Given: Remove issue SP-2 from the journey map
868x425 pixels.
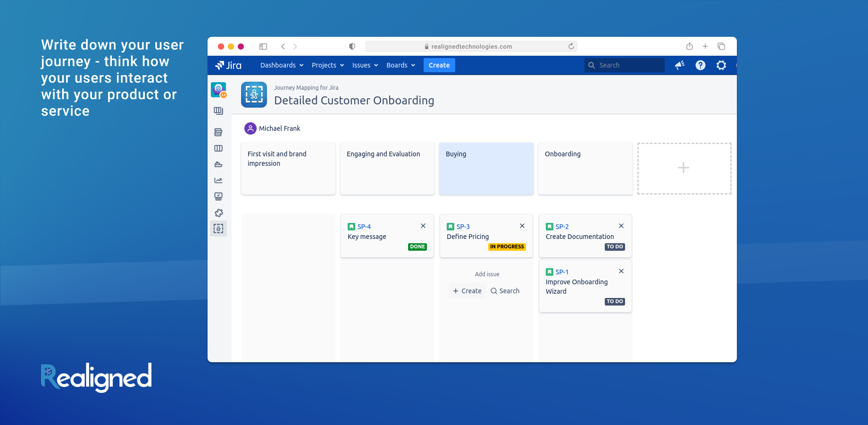Looking at the screenshot, I should [x=621, y=226].
